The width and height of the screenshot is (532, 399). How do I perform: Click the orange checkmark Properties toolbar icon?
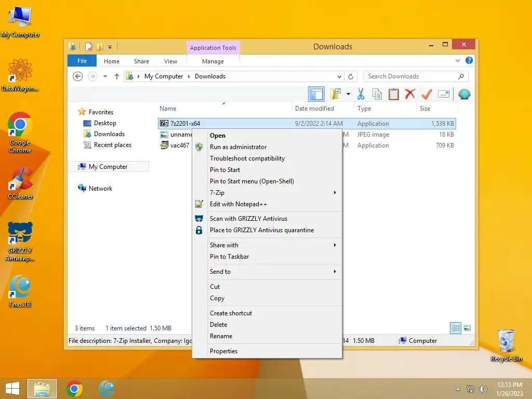coord(427,94)
